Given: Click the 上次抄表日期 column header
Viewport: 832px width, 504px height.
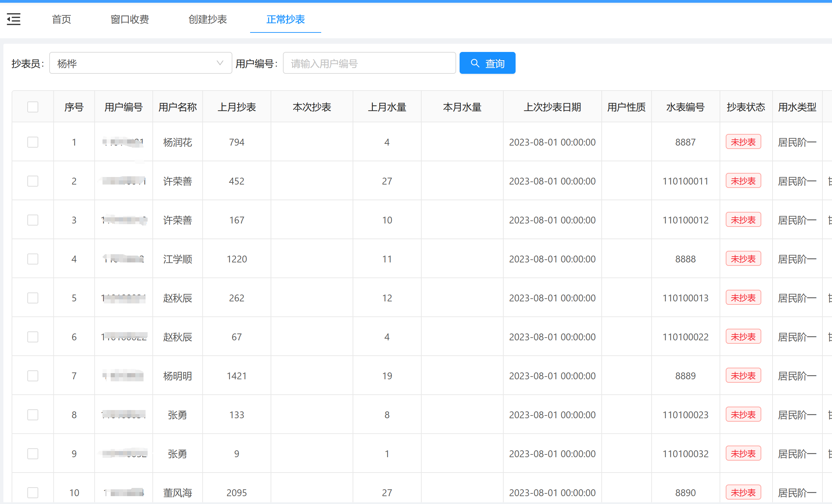Looking at the screenshot, I should point(553,107).
